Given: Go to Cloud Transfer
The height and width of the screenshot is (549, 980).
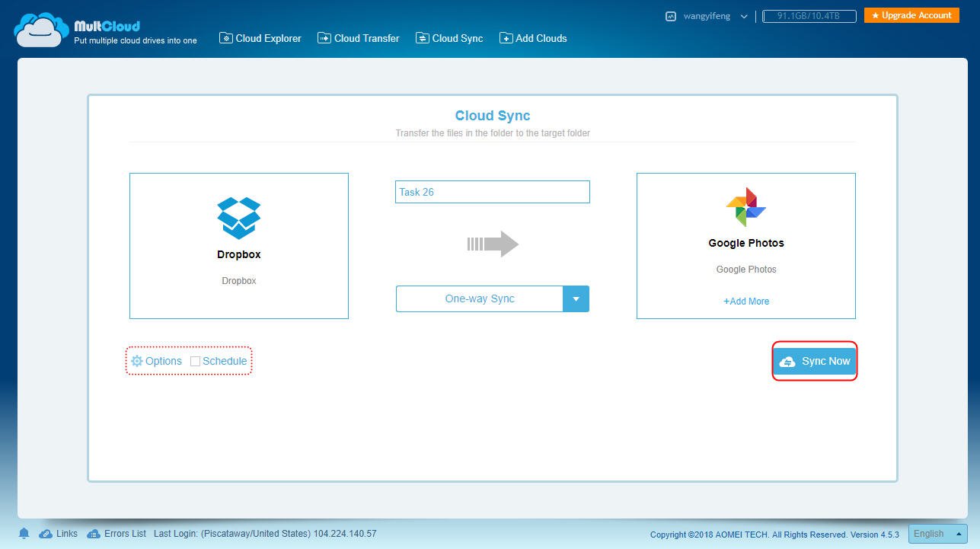Looking at the screenshot, I should (x=359, y=38).
